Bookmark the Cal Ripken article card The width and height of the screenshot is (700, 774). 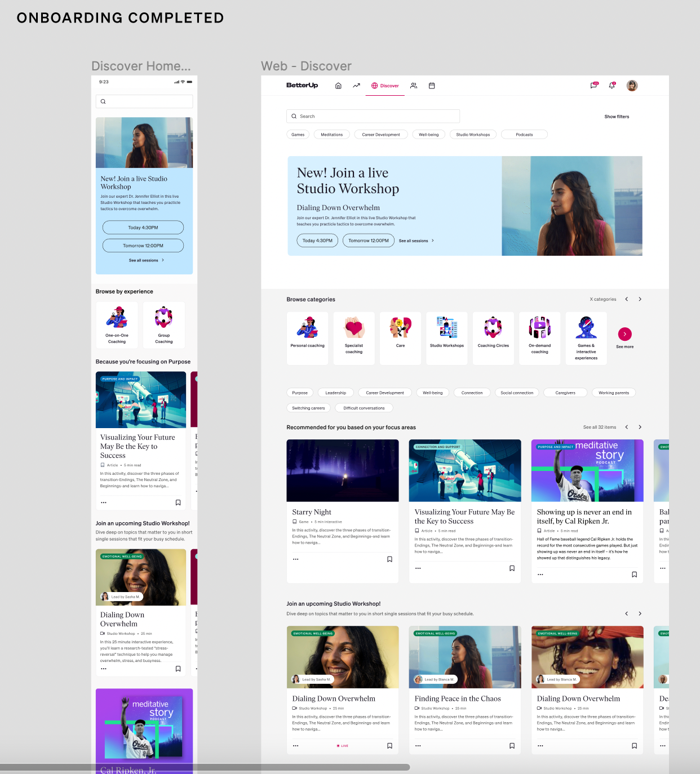point(634,575)
